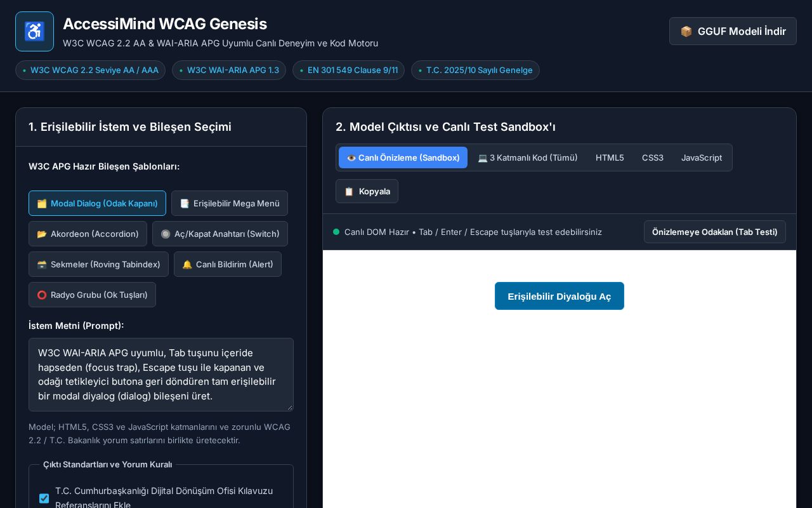Click the radio button icon on Aç/Kapat Anahtarı

pyautogui.click(x=166, y=234)
